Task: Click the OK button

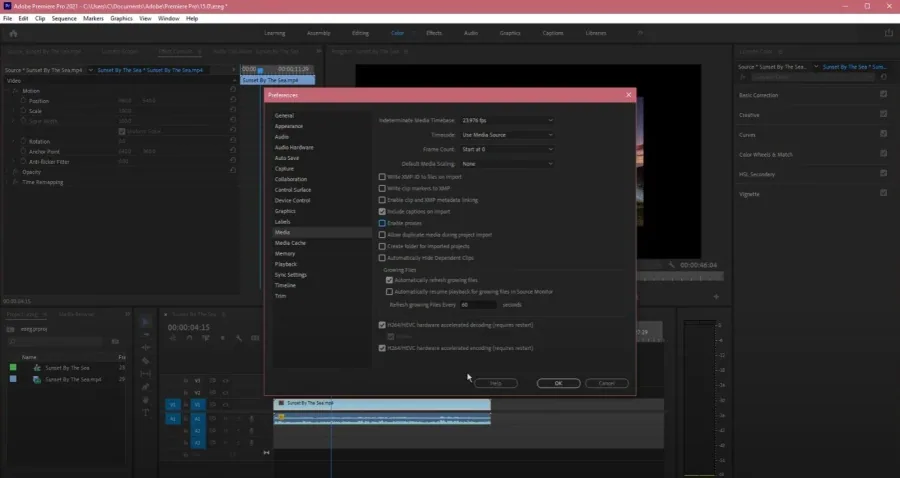Action: pyautogui.click(x=558, y=383)
